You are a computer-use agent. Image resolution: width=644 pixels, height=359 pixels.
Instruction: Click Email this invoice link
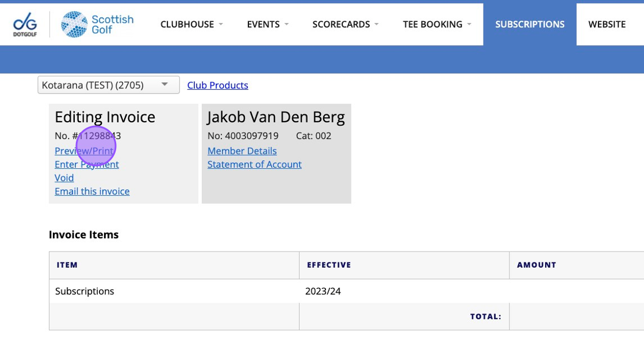[92, 191]
